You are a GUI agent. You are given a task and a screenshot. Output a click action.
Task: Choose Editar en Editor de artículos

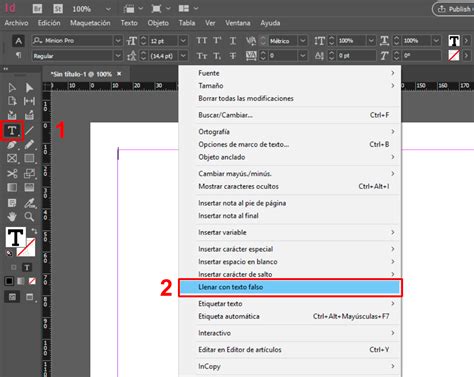click(290, 350)
